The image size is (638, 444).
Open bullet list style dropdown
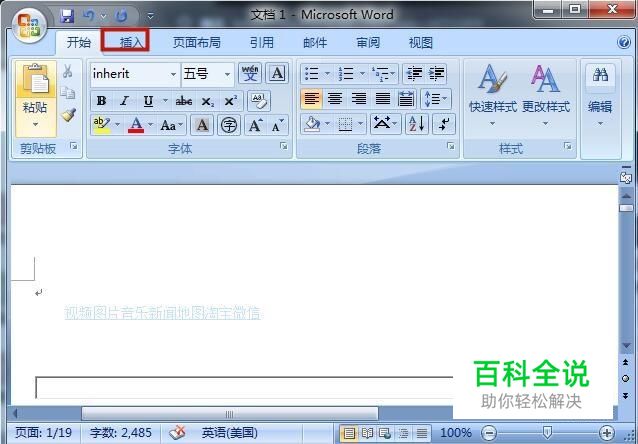tap(328, 74)
